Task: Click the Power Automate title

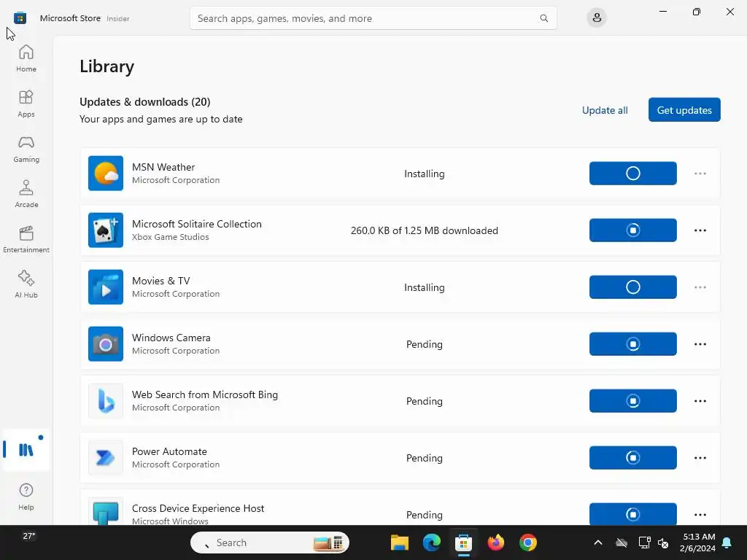Action: [x=169, y=451]
